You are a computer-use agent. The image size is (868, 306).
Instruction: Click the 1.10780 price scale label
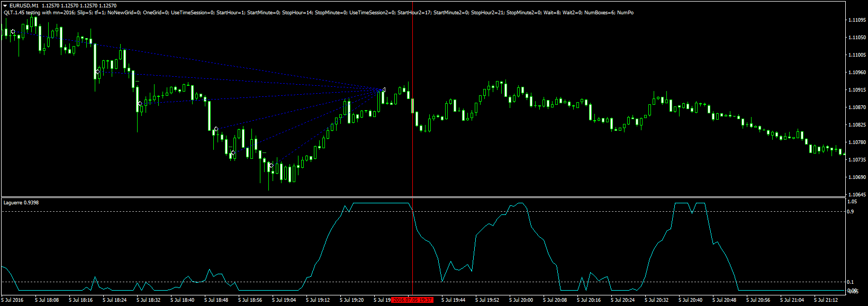(x=857, y=142)
